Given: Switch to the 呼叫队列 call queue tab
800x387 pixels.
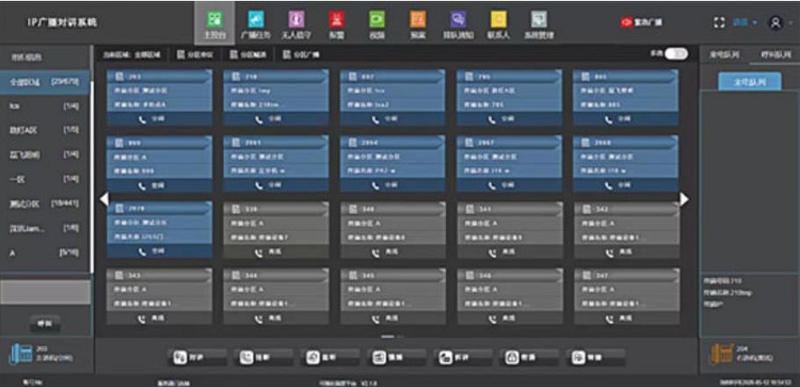Looking at the screenshot, I should click(x=776, y=55).
